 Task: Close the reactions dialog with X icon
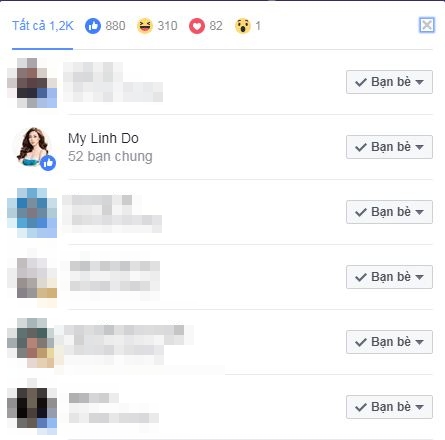[x=427, y=25]
